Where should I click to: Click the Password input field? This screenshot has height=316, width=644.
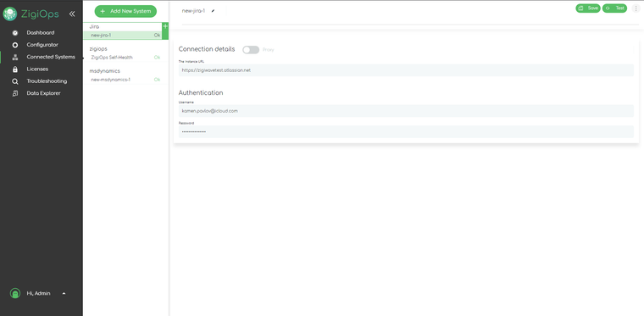(x=406, y=131)
